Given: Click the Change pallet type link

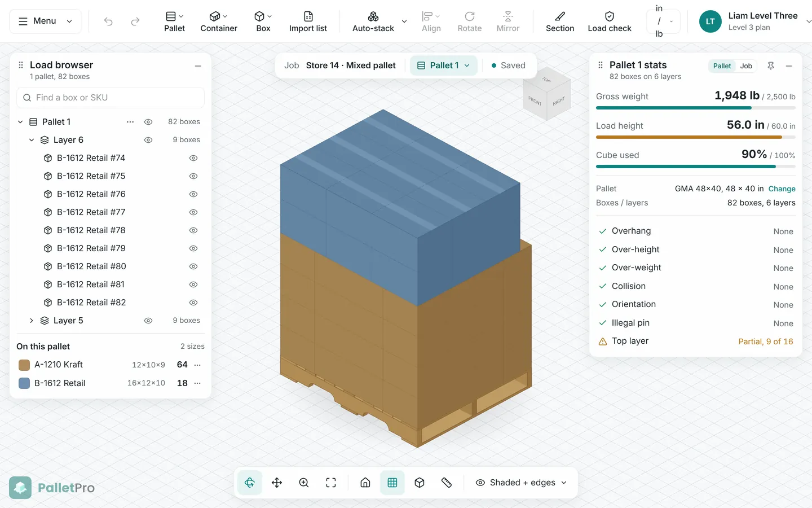Looking at the screenshot, I should pos(782,189).
